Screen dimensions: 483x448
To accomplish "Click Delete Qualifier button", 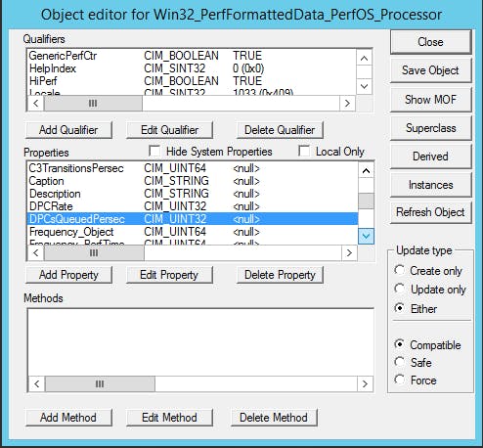I will click(x=280, y=130).
